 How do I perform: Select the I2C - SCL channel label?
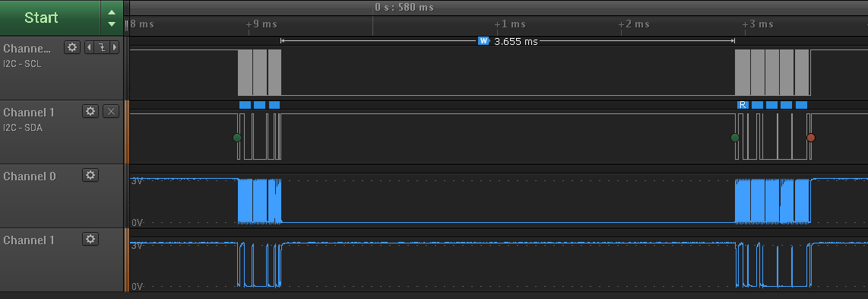pos(22,64)
